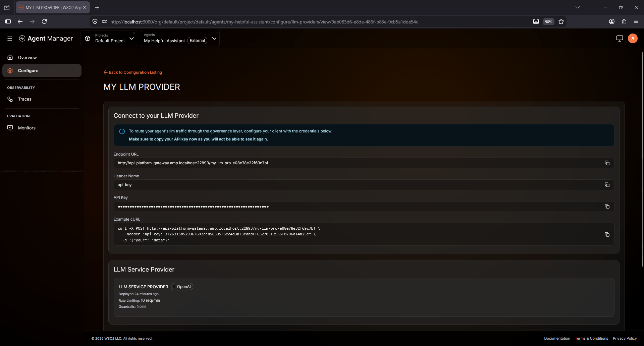Screen dimensions: 644x346
Task: Close the MY LLM PROVIDER tab
Action: [x=85, y=7]
